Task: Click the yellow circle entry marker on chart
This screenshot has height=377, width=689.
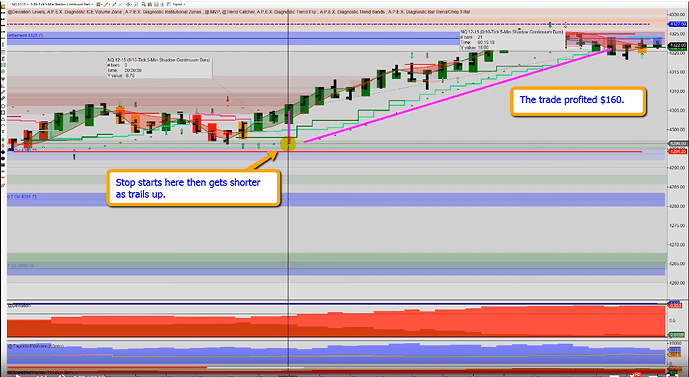Action: tap(288, 143)
